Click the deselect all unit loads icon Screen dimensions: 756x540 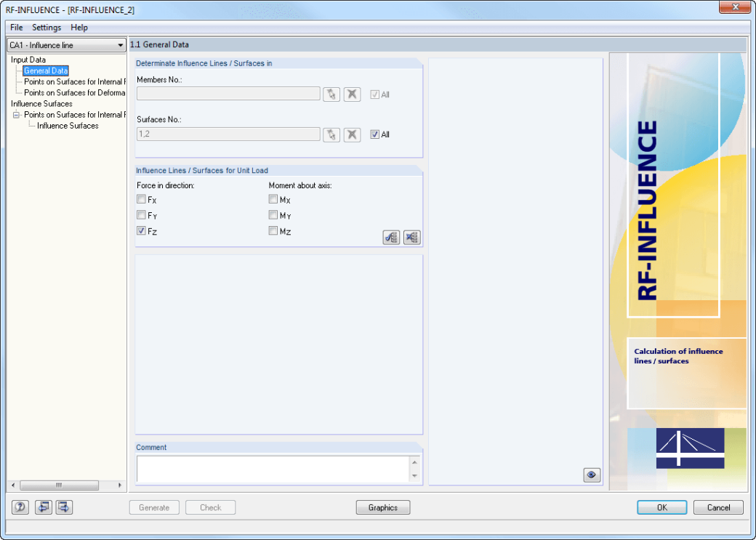pos(411,237)
